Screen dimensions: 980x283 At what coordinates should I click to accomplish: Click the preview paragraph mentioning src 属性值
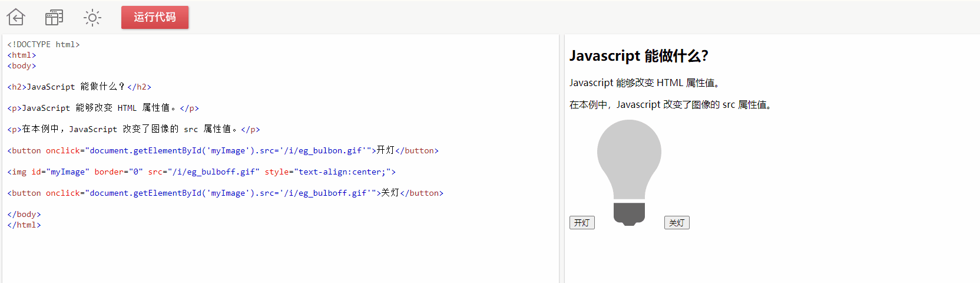click(x=671, y=105)
